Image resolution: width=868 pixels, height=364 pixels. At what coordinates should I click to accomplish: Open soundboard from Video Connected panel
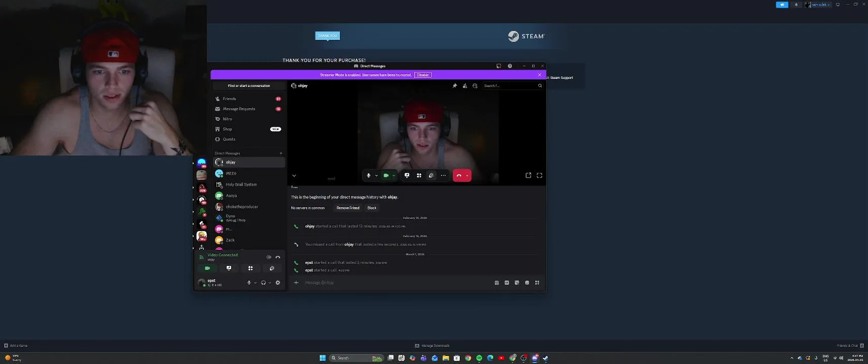pyautogui.click(x=272, y=268)
